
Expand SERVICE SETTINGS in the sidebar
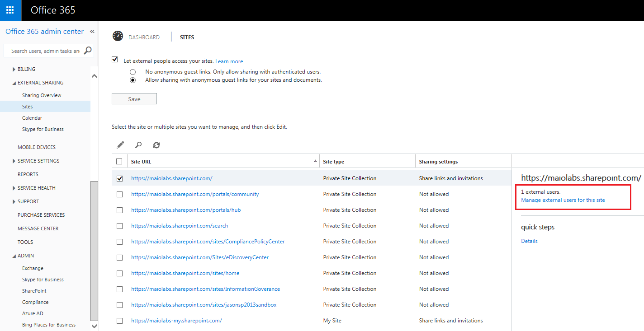point(13,160)
